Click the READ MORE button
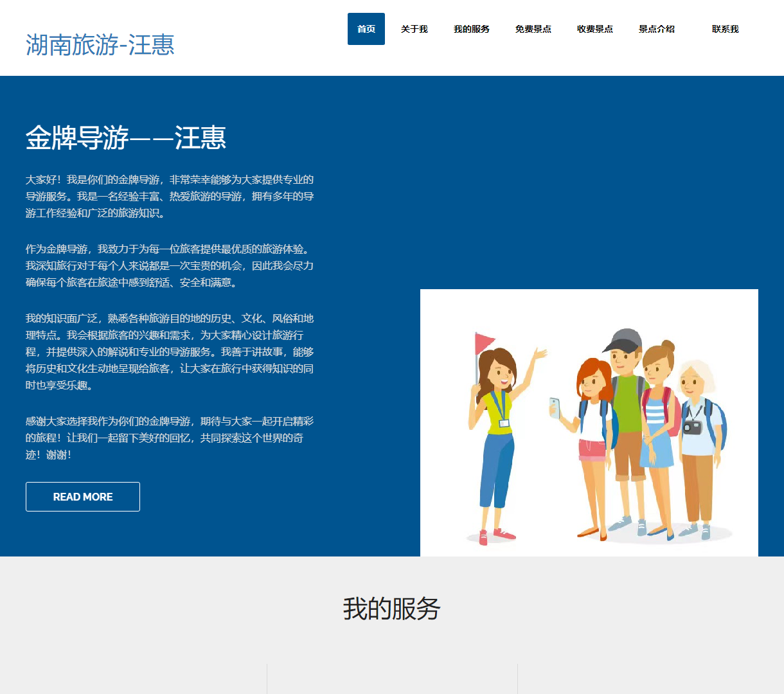784x694 pixels. (82, 496)
